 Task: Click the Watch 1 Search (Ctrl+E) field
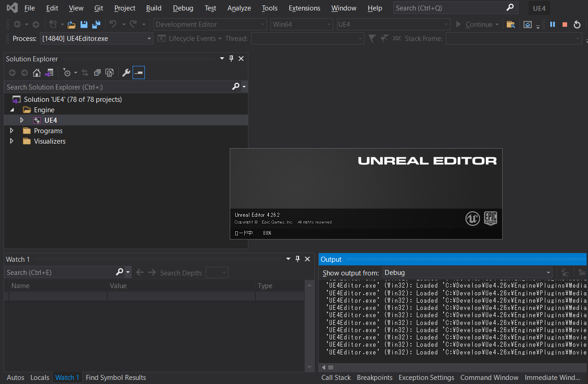click(x=59, y=272)
